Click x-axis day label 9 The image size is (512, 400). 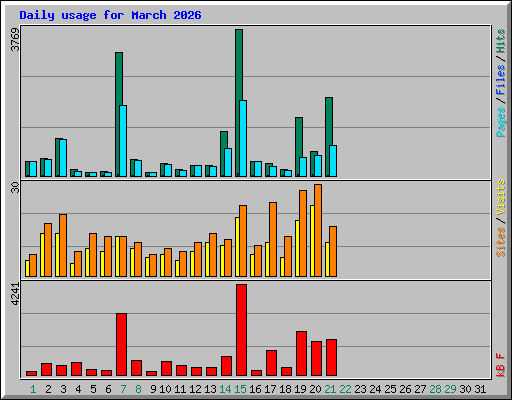153,389
